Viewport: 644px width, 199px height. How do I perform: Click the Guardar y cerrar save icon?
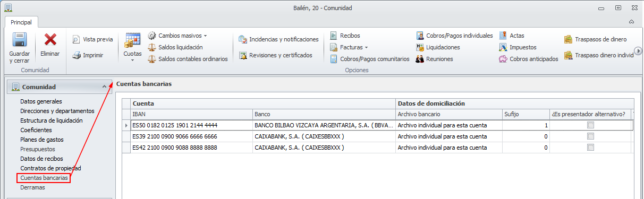20,40
